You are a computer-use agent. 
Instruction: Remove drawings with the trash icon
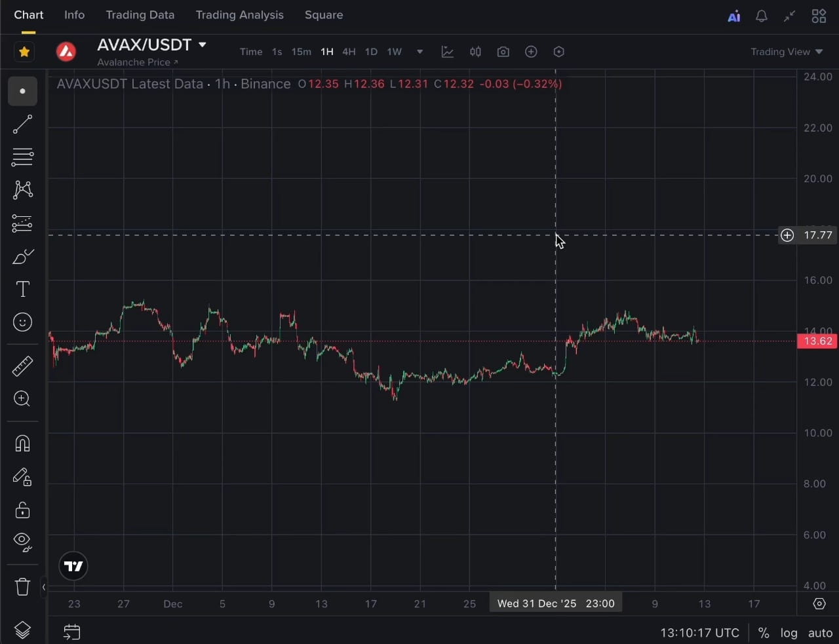tap(22, 586)
